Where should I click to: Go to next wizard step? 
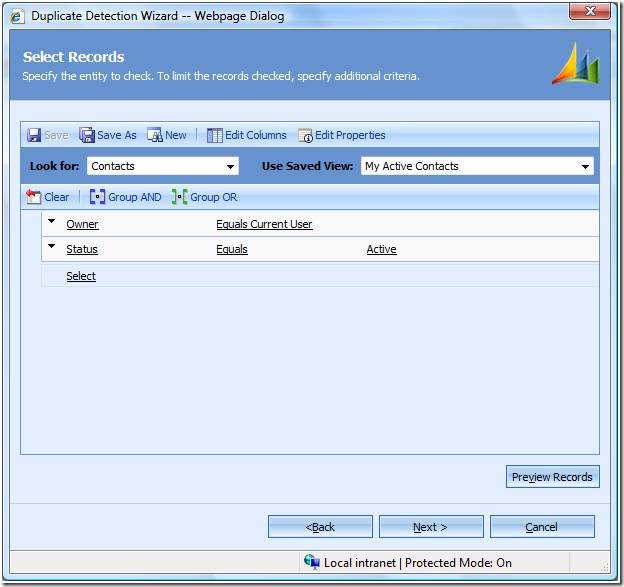point(431,527)
